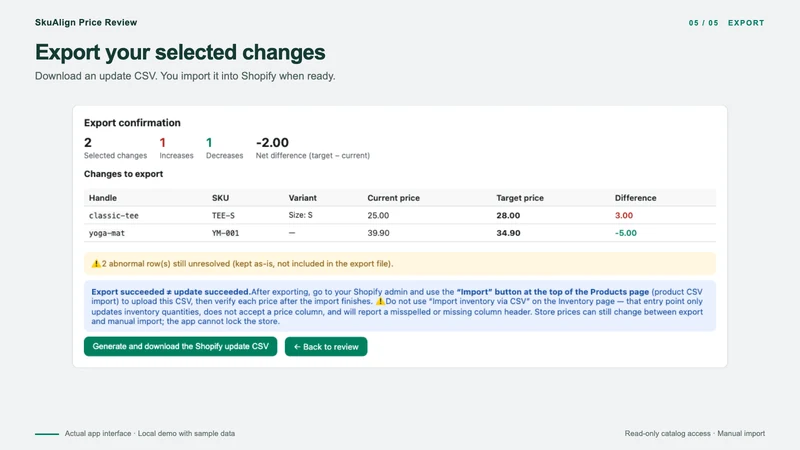This screenshot has width=800, height=450.
Task: Click the 'SKU' column header
Action: (220, 198)
